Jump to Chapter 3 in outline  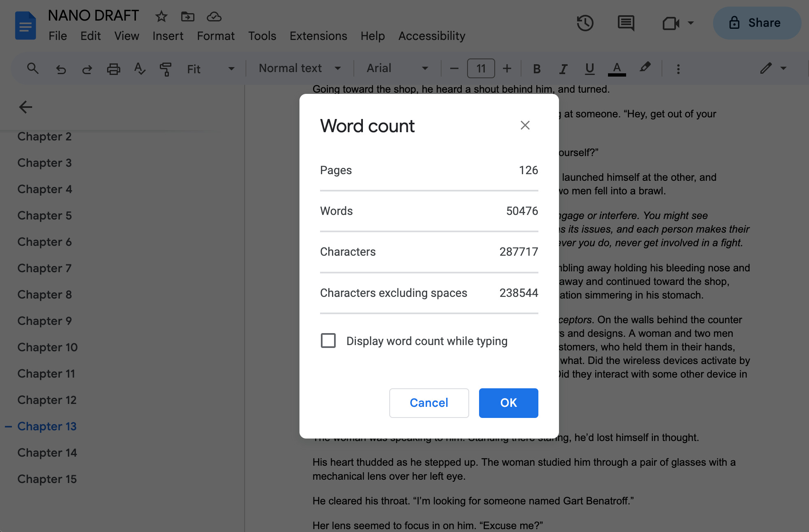44,163
